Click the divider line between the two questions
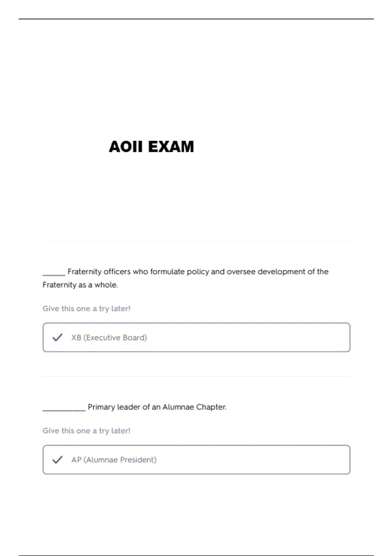The height and width of the screenshot is (556, 392). pos(196,376)
